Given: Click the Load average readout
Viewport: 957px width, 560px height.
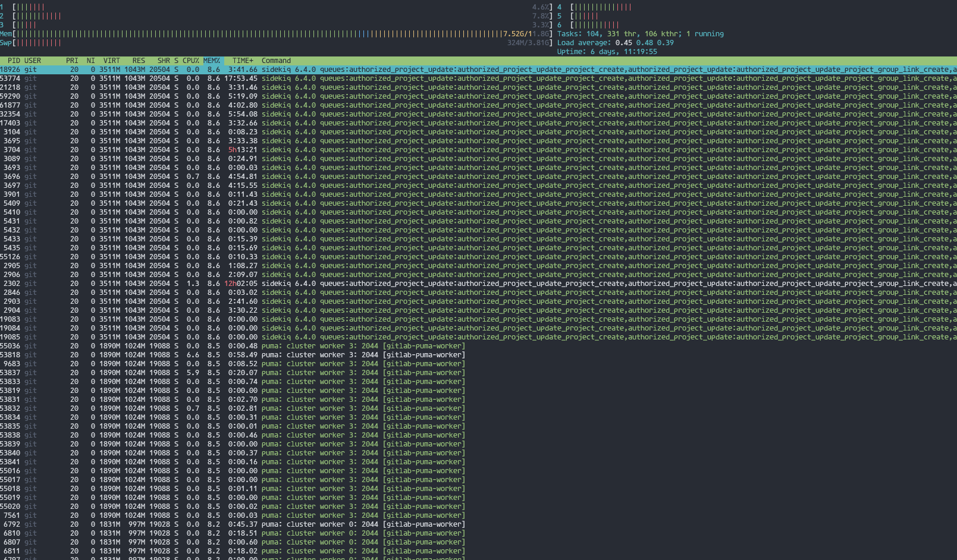Looking at the screenshot, I should click(615, 43).
